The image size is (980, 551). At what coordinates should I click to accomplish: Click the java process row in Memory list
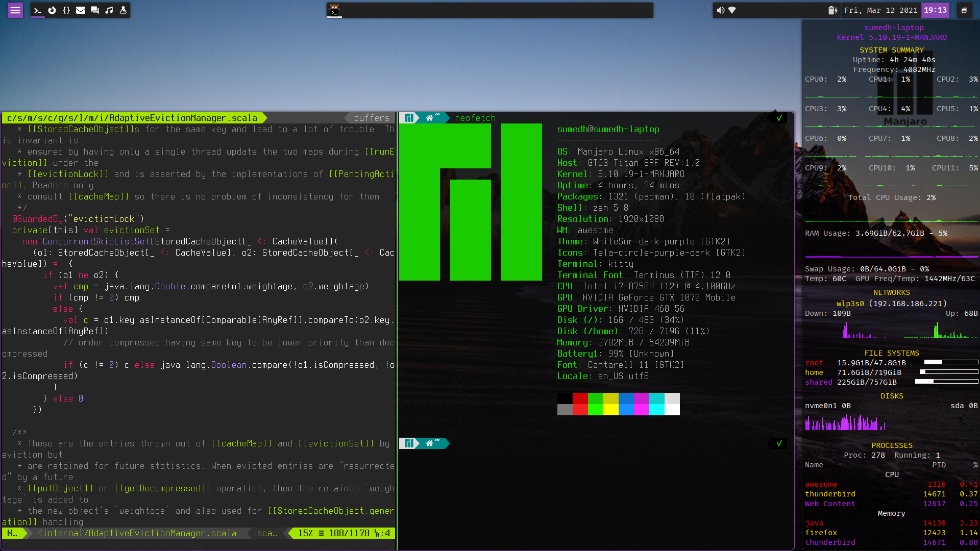[892, 523]
